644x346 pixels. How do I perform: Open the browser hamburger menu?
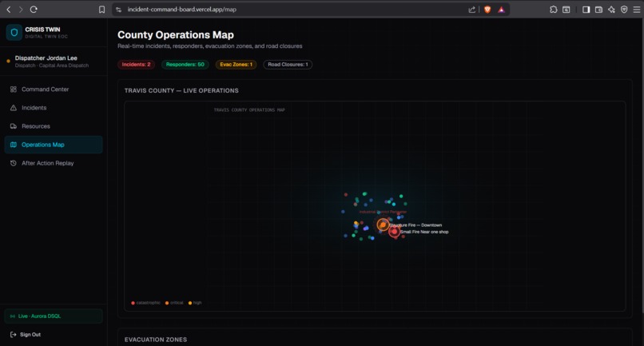[637, 10]
